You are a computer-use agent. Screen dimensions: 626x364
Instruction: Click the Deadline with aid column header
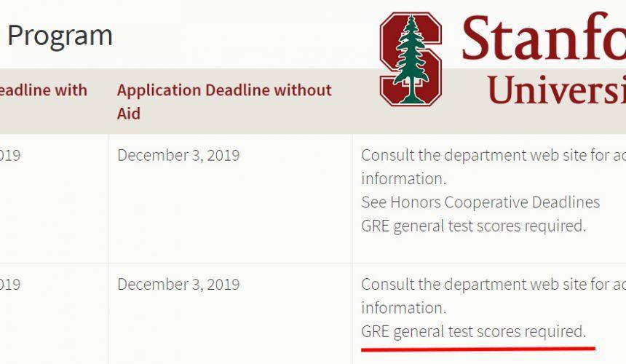pyautogui.click(x=44, y=90)
